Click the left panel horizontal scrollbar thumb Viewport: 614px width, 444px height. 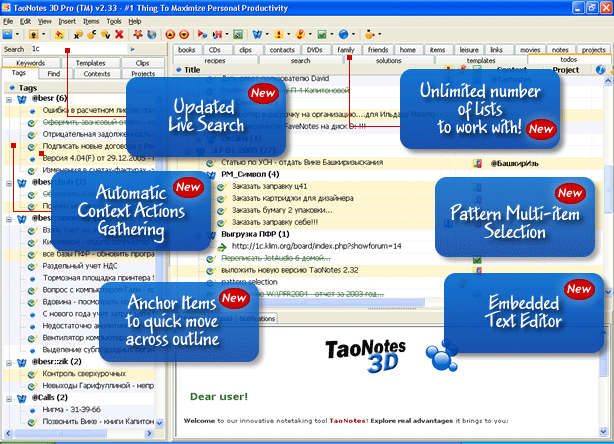click(60, 433)
